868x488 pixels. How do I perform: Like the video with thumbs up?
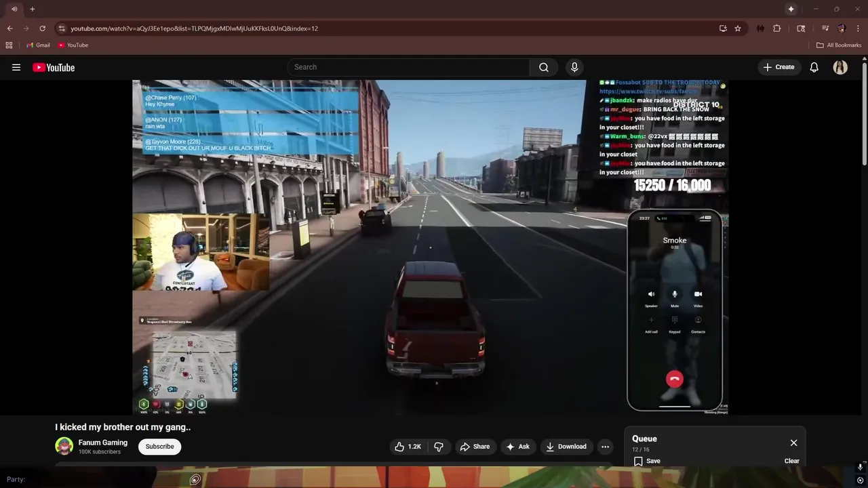tap(408, 447)
